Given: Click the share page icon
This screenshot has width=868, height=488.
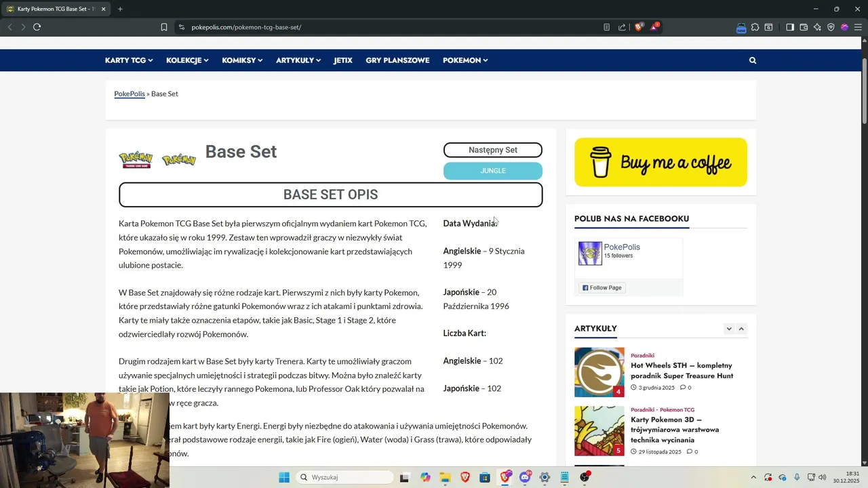Looking at the screenshot, I should click(622, 27).
